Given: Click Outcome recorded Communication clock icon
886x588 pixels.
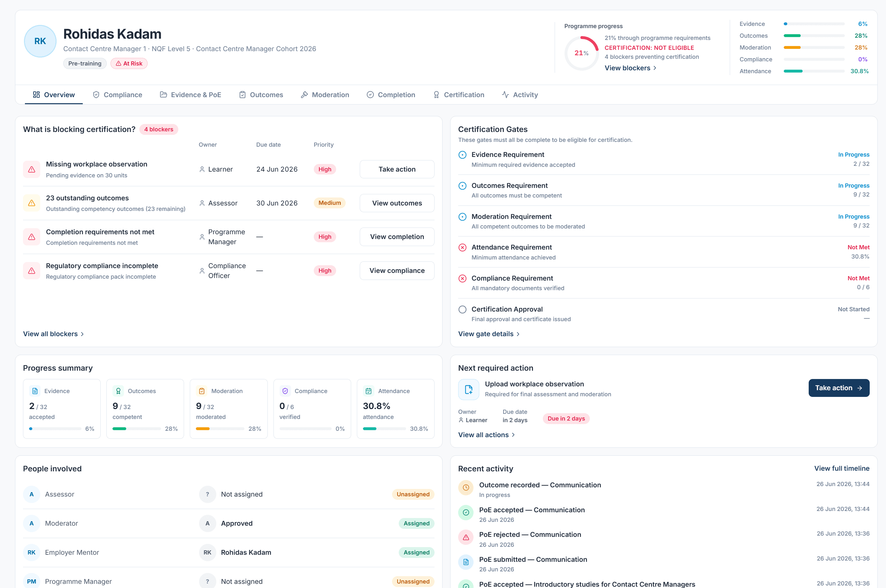Looking at the screenshot, I should pos(466,488).
